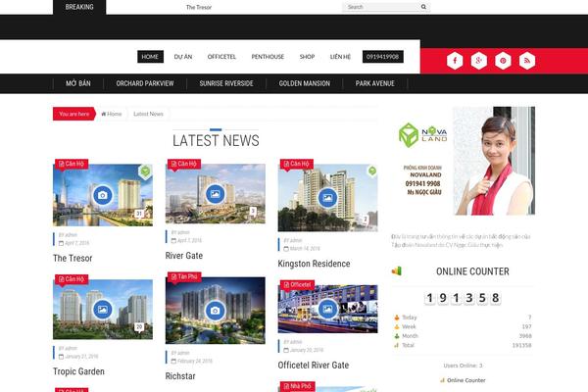Screen dimensions: 588x392
Task: Click camera icon on Richstar thumbnail
Action: click(215, 311)
